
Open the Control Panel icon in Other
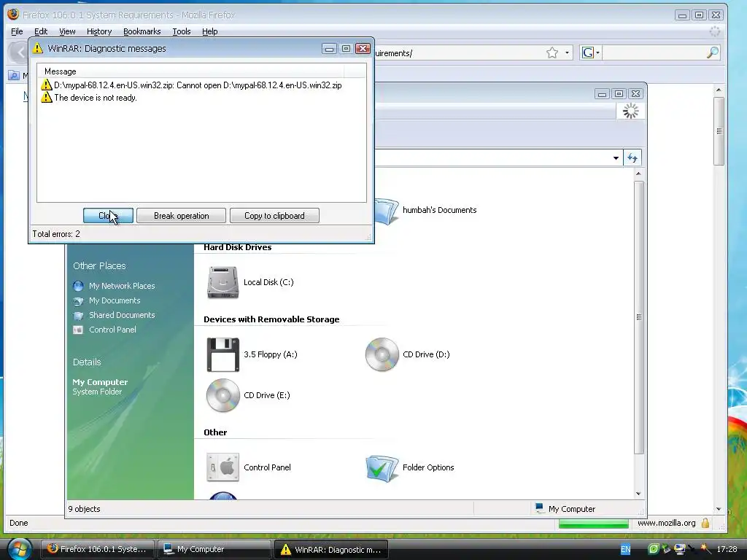point(222,467)
